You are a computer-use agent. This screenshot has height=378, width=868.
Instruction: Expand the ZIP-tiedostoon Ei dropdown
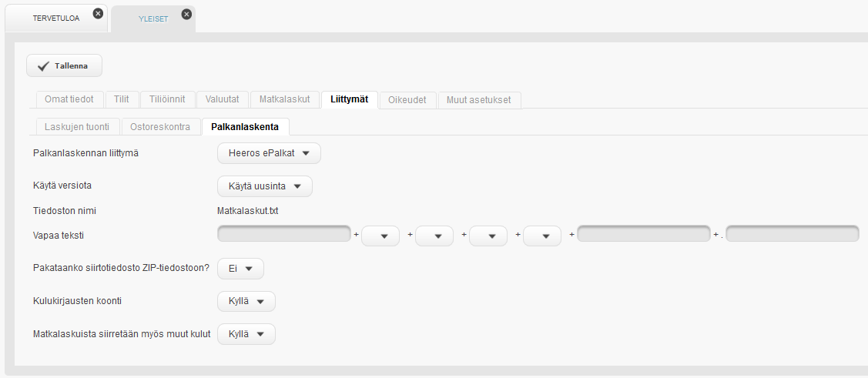coord(241,269)
